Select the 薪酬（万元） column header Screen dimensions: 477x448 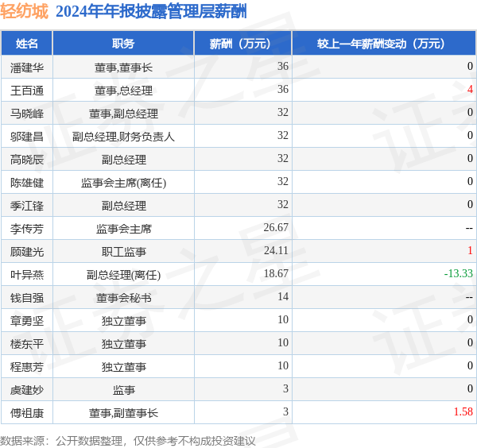click(x=243, y=44)
